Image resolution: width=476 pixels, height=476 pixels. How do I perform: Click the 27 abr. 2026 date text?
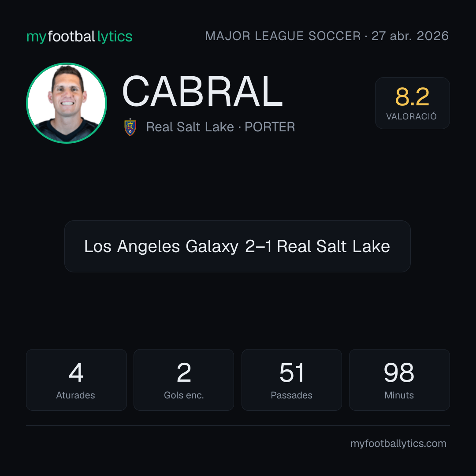point(410,36)
